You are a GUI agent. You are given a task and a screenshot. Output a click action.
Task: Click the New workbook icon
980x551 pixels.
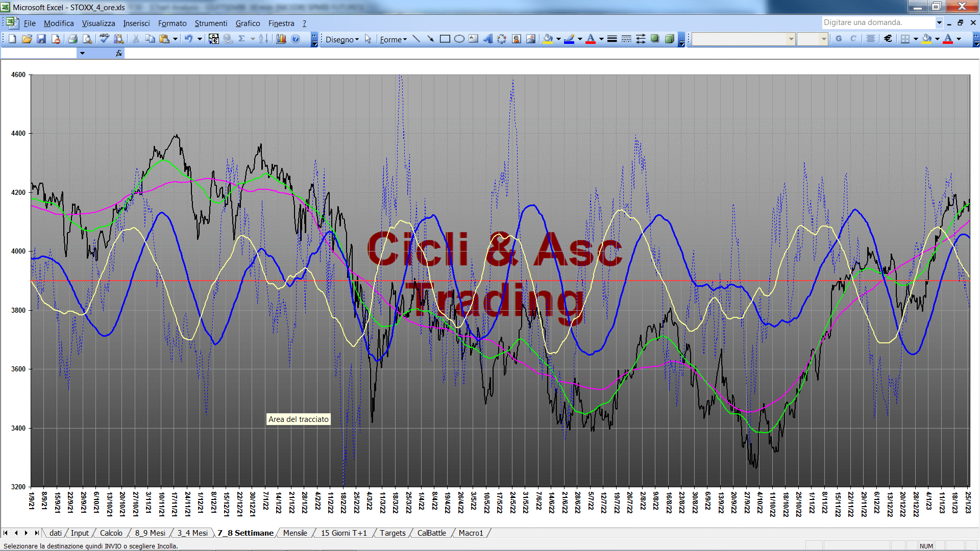[x=12, y=39]
